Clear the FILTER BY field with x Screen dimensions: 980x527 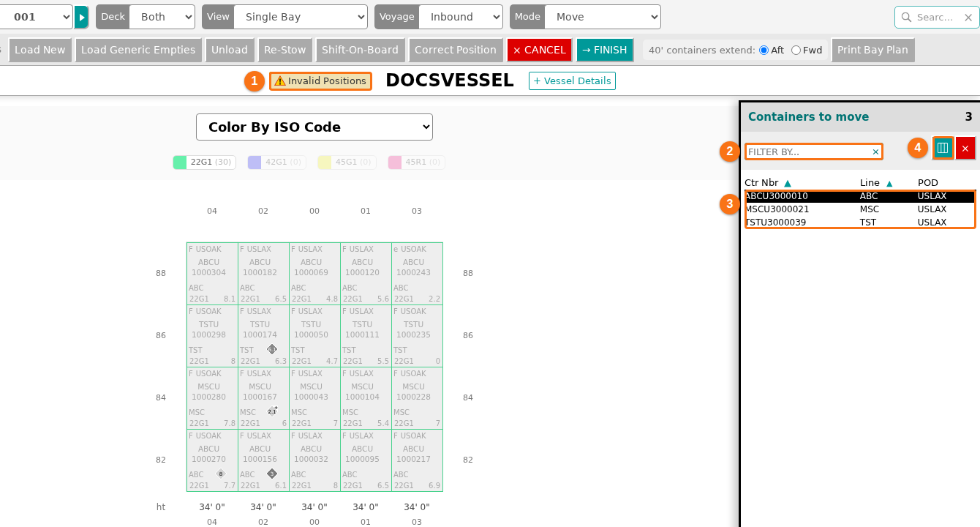pos(875,152)
